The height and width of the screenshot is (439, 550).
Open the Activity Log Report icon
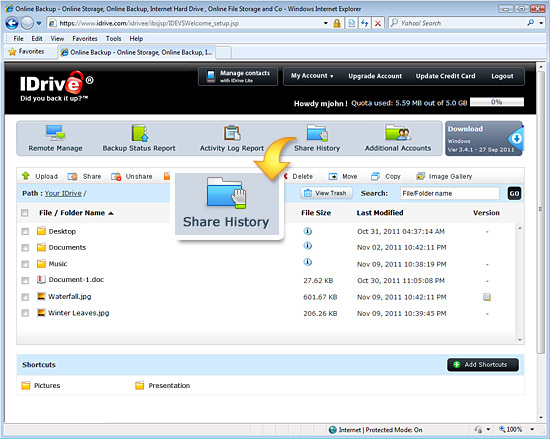click(x=232, y=133)
